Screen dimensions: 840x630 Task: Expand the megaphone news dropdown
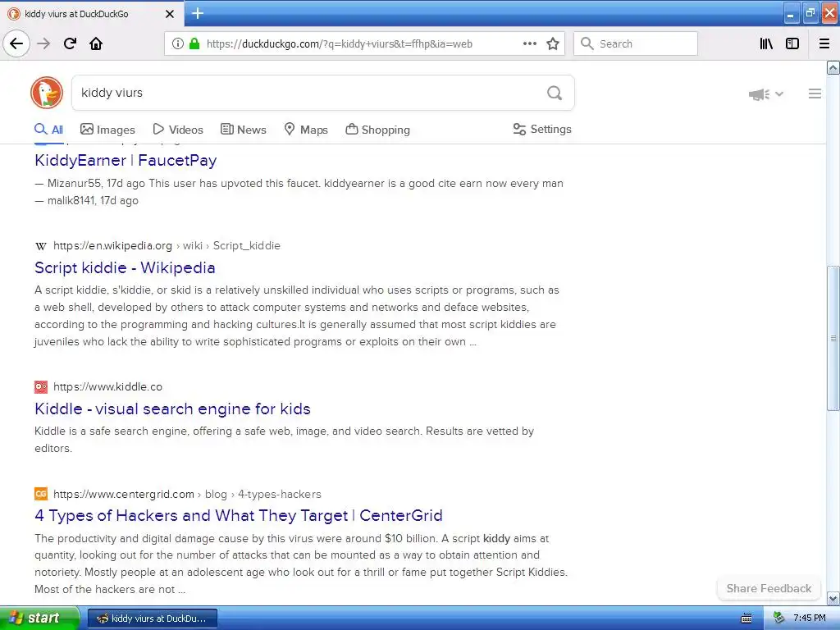point(766,94)
